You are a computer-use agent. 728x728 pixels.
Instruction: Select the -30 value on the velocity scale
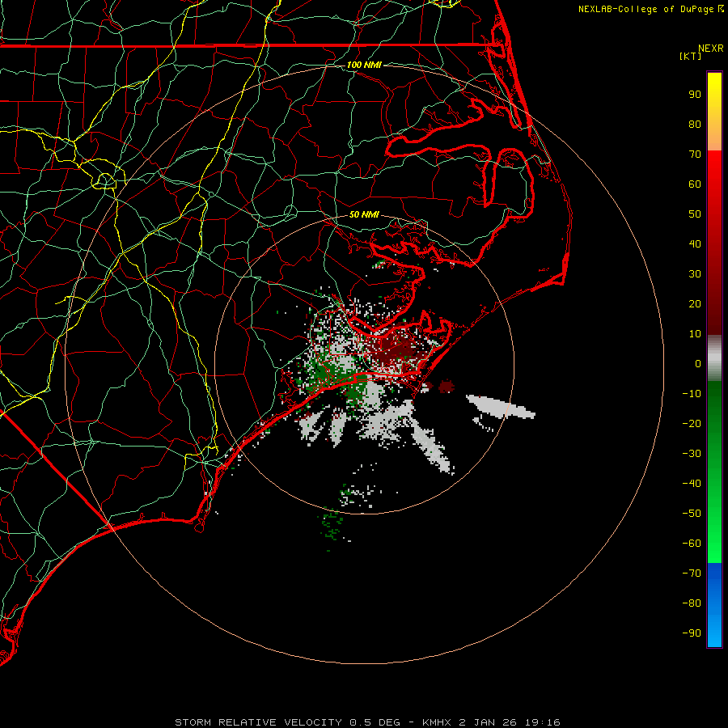tap(692, 454)
